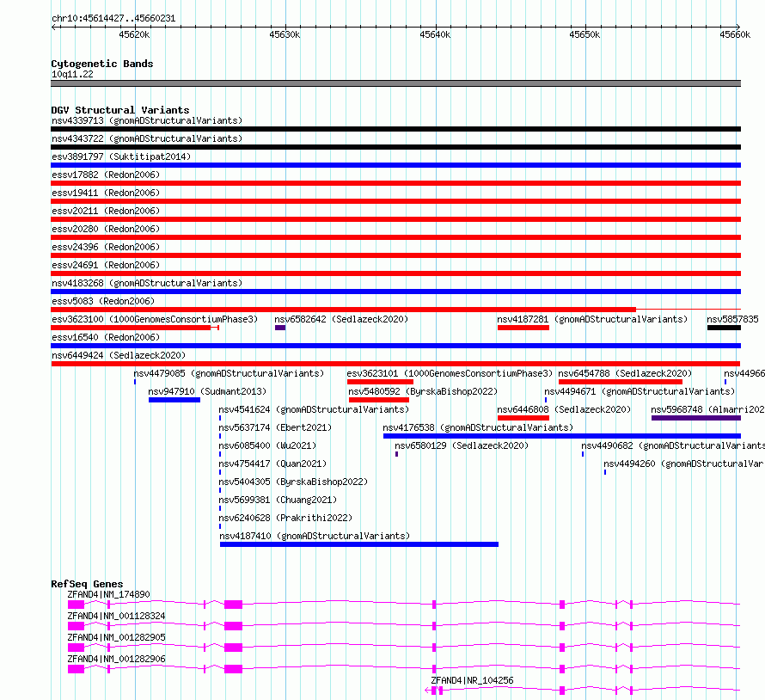Open ZFAND4|NR_104256 transcript label
Screen dimensions: 765x700
click(472, 680)
